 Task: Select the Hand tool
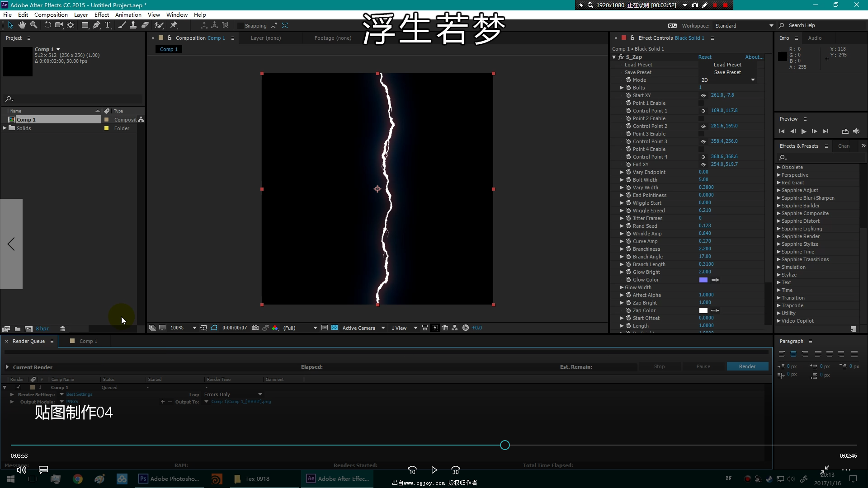pyautogui.click(x=22, y=25)
